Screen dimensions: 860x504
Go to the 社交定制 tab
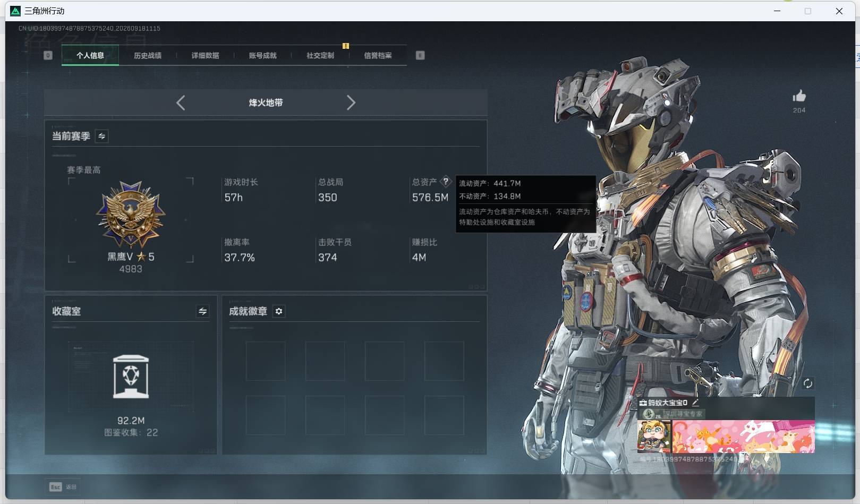(x=320, y=55)
